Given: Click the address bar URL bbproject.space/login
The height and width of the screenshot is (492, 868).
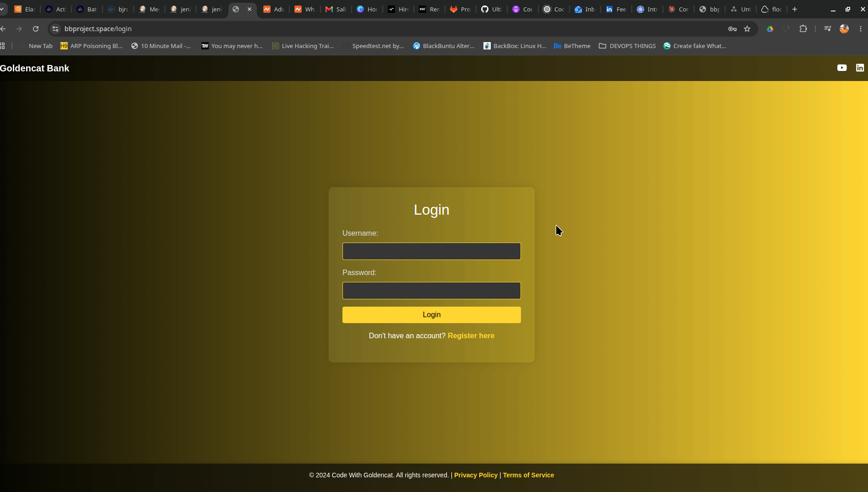Looking at the screenshot, I should tap(98, 29).
